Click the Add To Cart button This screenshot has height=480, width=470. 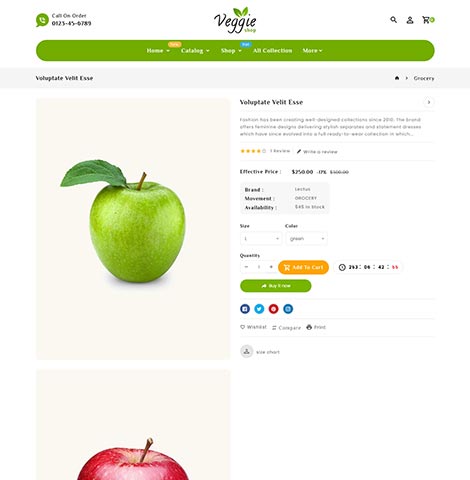point(303,267)
